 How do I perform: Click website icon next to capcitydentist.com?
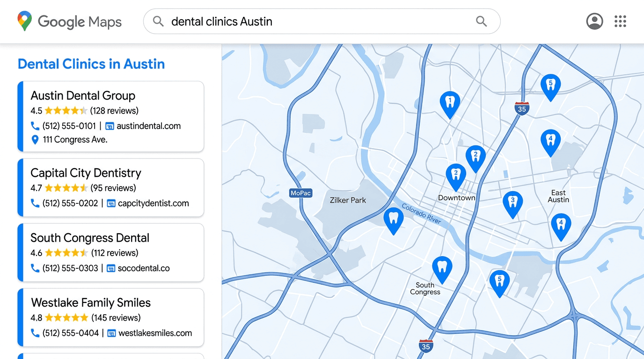click(111, 204)
